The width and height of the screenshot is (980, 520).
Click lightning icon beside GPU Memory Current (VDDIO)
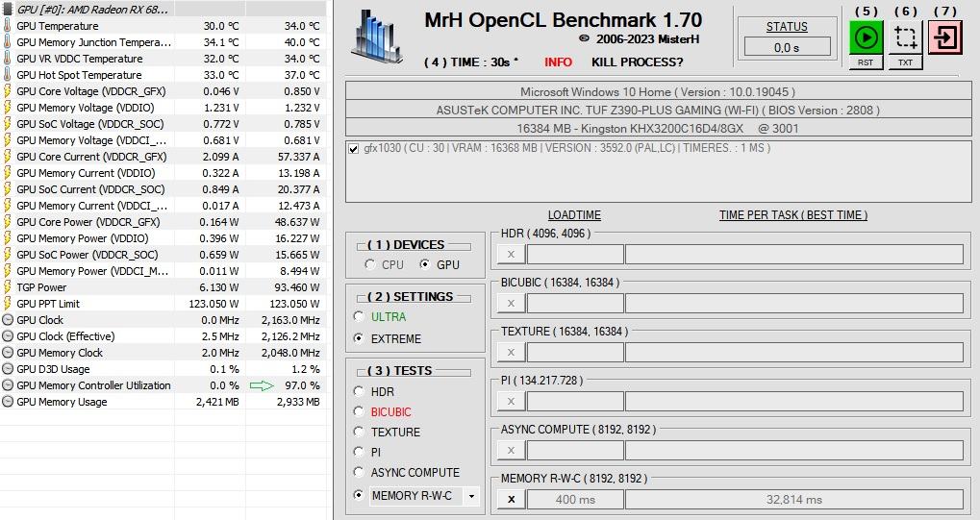click(8, 172)
